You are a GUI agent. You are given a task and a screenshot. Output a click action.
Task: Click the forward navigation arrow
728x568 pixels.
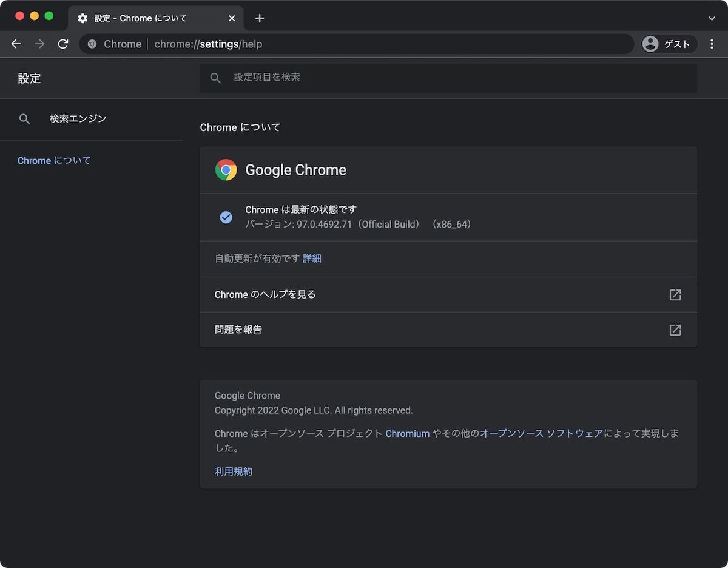tap(39, 44)
